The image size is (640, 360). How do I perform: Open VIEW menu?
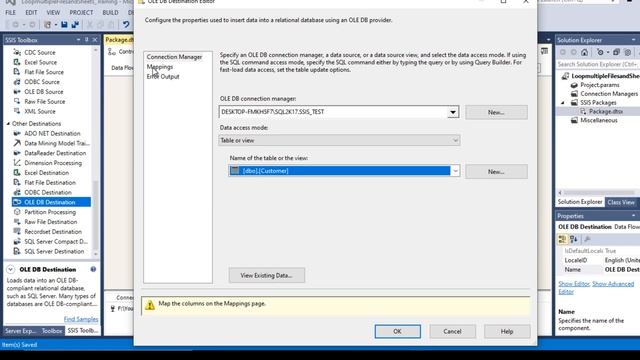click(x=53, y=13)
